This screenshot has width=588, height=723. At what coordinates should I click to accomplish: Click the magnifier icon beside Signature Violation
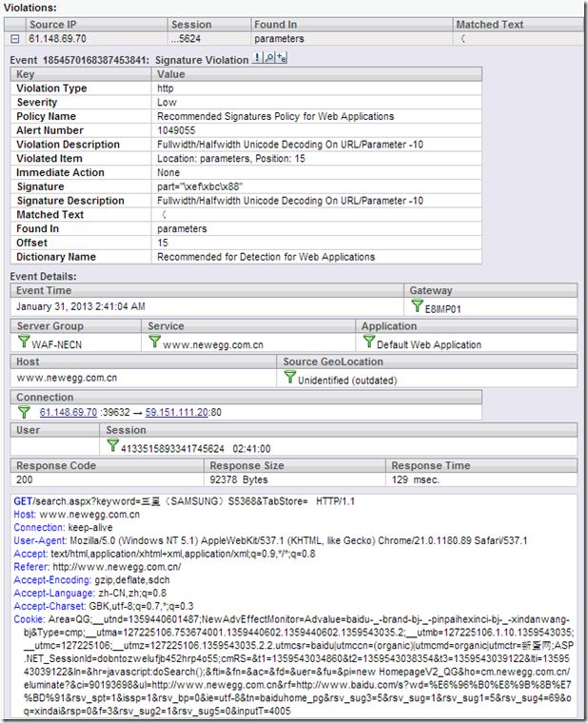270,59
